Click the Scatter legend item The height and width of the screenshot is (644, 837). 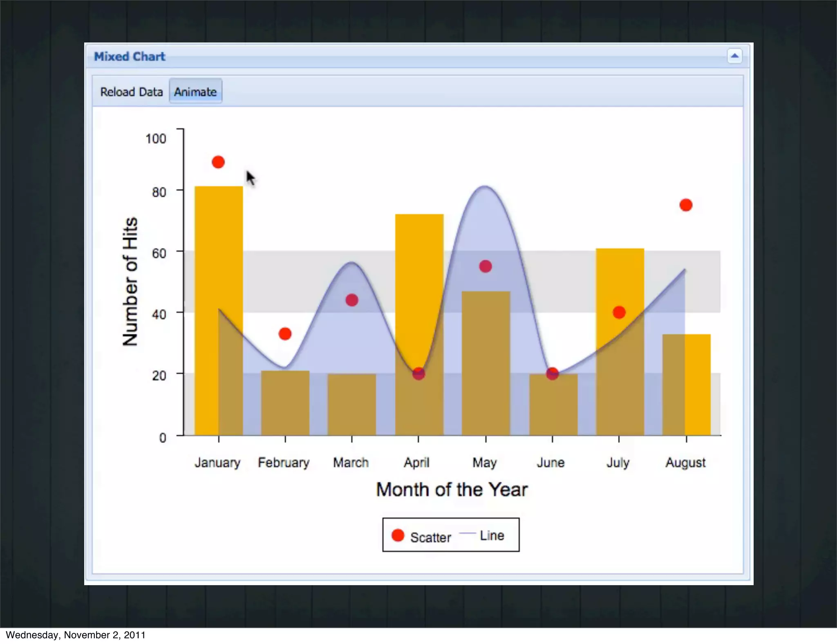[430, 537]
